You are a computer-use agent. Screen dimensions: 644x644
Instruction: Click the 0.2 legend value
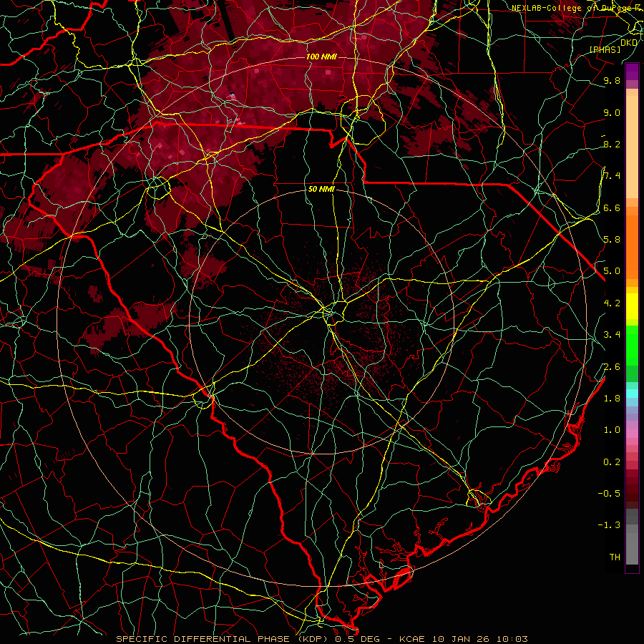[x=612, y=462]
